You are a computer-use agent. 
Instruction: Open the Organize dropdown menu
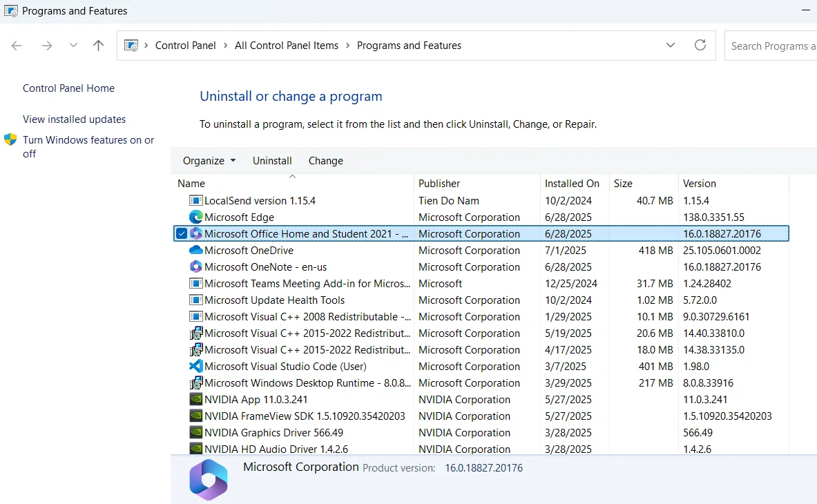[x=208, y=160]
